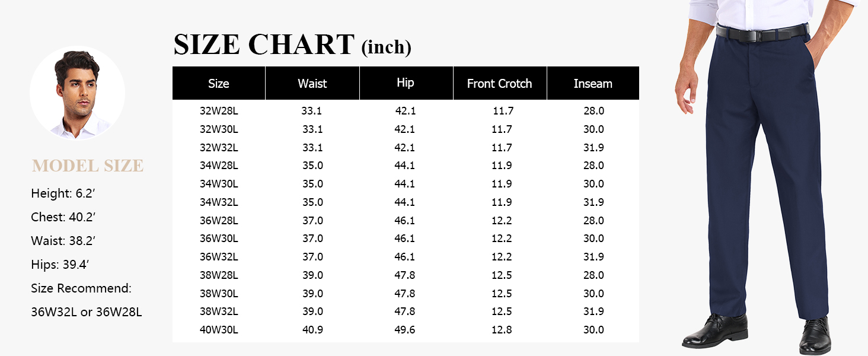Click the model's circular portrait photo

(77, 93)
